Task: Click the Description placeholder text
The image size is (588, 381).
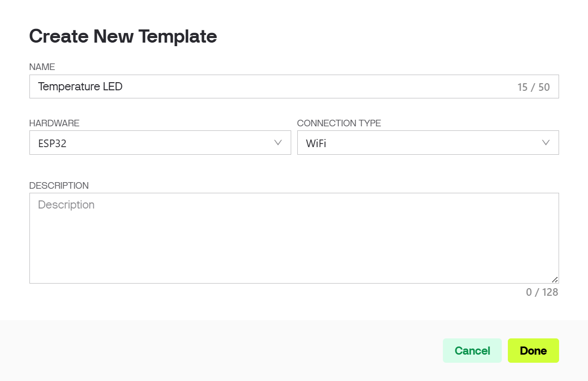Action: pyautogui.click(x=66, y=205)
